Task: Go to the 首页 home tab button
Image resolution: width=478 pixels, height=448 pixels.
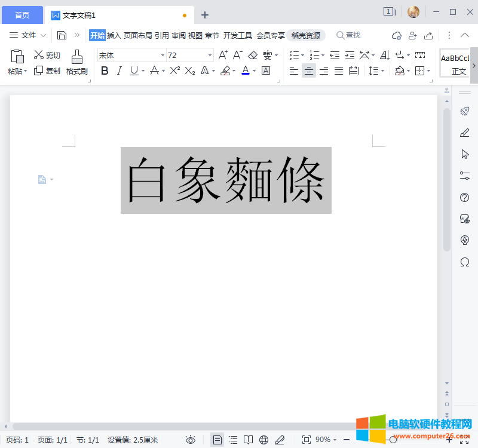Action: point(22,15)
